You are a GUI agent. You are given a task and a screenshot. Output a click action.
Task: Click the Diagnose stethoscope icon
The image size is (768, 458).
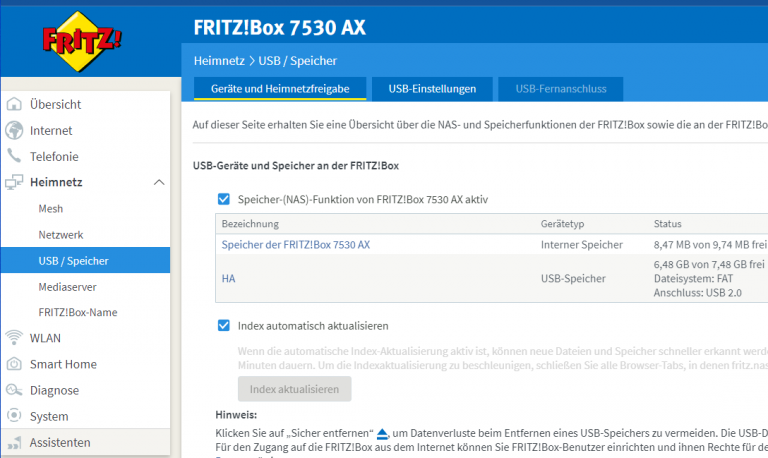[x=14, y=390]
